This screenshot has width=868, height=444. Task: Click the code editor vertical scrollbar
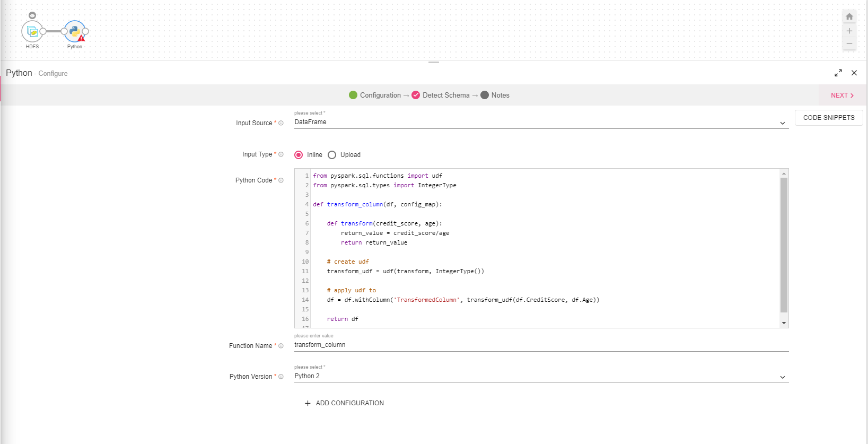(784, 245)
